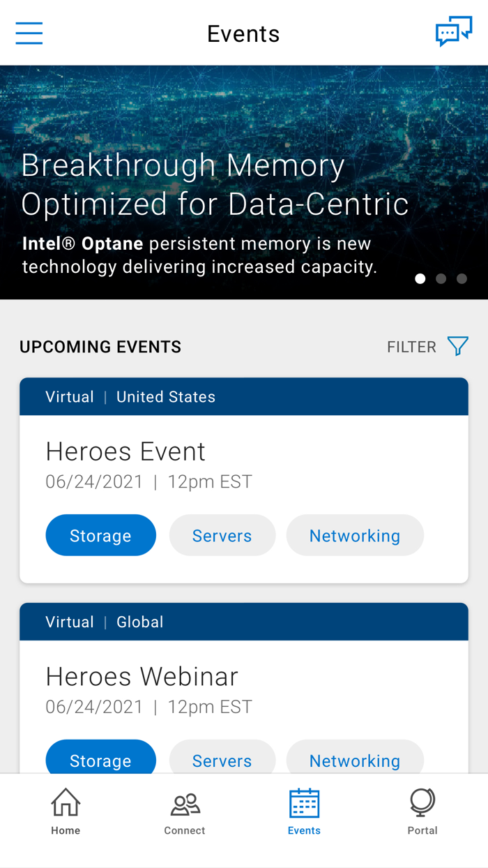
Task: Toggle the Storage tag on Heroes Event
Action: click(x=100, y=535)
